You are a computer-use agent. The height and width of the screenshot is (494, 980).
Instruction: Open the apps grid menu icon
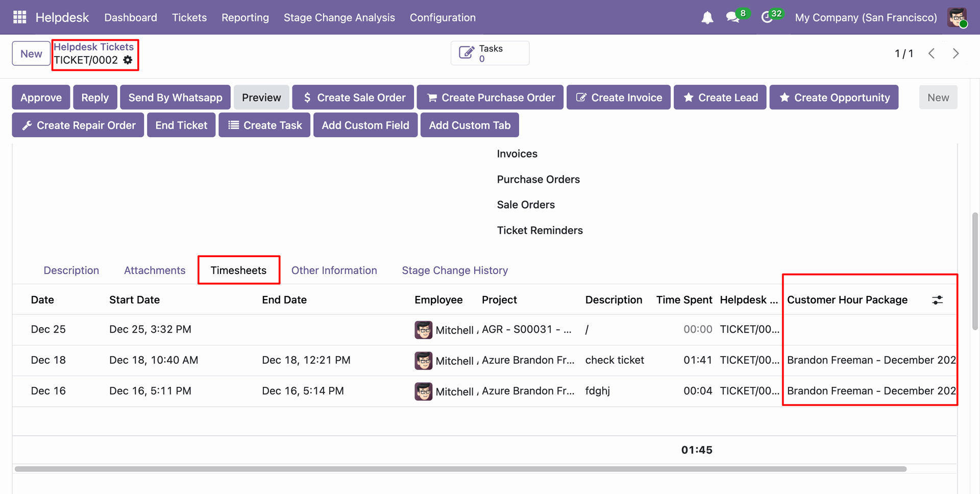pos(19,17)
